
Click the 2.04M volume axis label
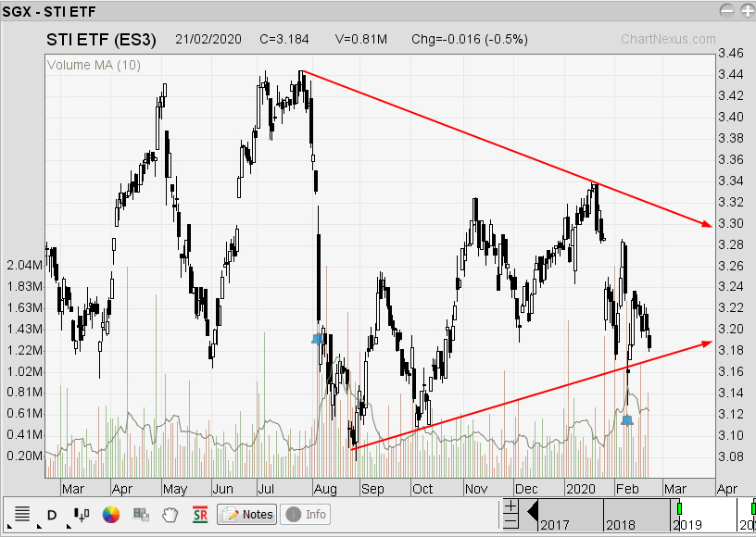point(25,265)
